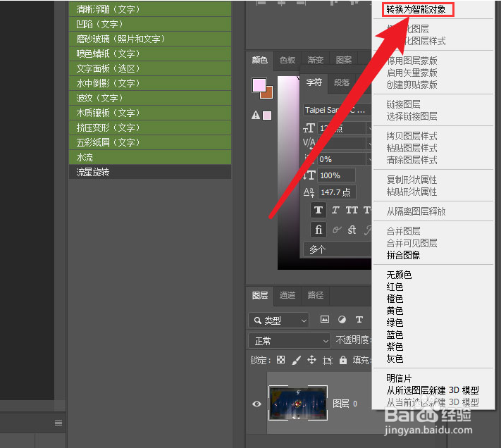The image size is (501, 448).
Task: Click the lock all padlock icon
Action: 343,360
